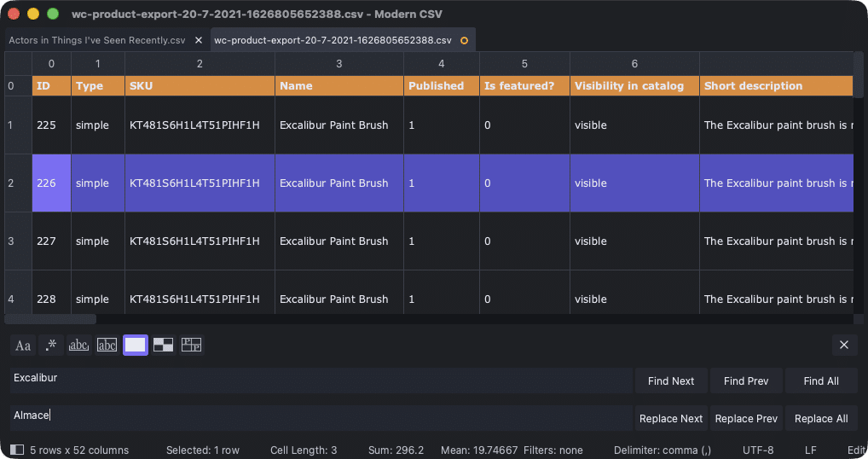
Task: Select the Short description header cell
Action: tap(777, 86)
